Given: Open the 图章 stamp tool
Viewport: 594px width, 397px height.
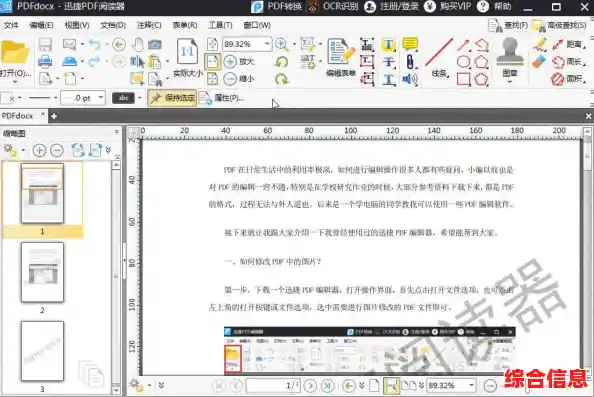Looking at the screenshot, I should click(510, 60).
